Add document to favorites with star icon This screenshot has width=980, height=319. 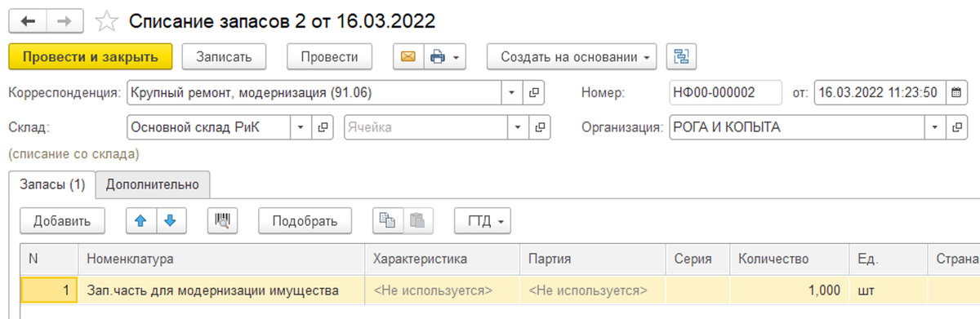click(x=107, y=21)
